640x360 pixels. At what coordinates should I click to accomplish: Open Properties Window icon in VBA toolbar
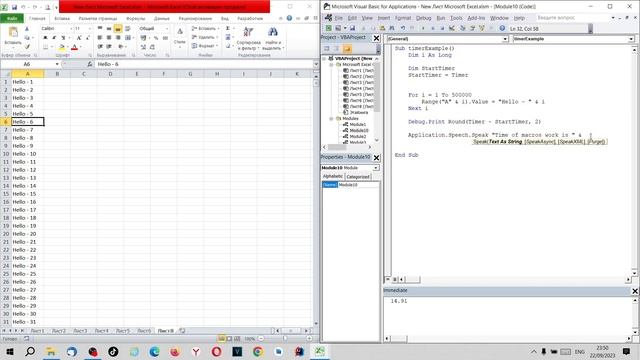coord(472,28)
